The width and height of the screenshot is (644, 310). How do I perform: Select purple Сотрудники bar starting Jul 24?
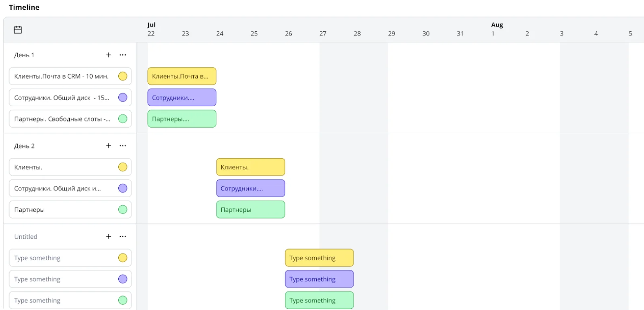[250, 188]
